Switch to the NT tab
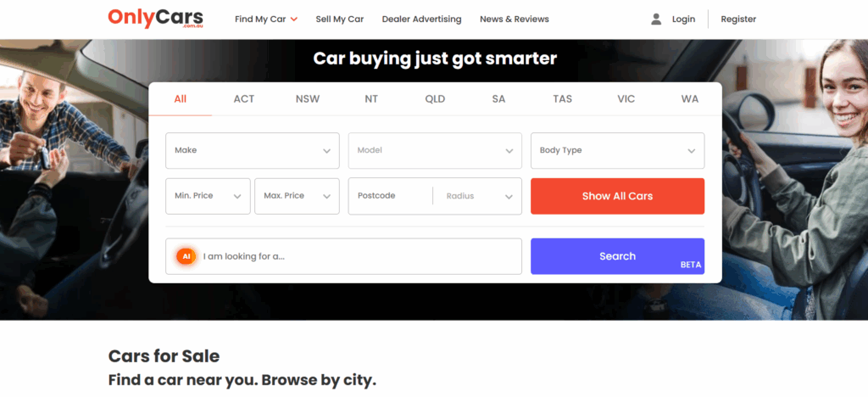 (371, 99)
